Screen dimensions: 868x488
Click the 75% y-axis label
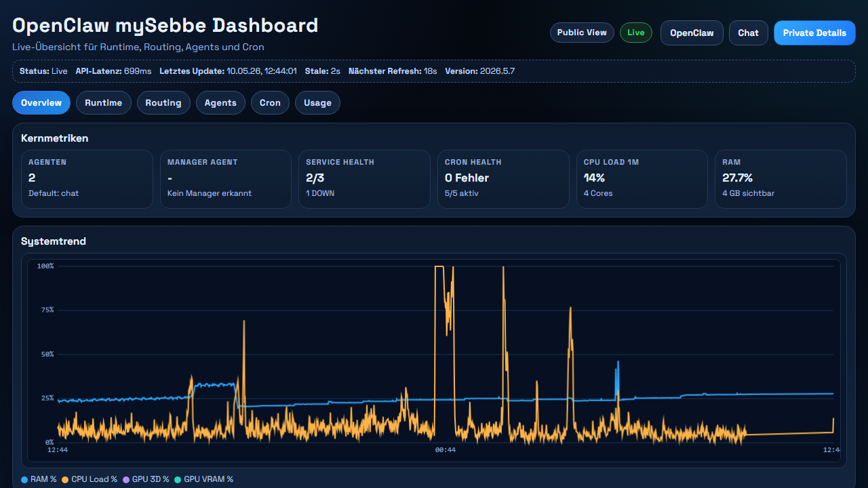coord(47,310)
